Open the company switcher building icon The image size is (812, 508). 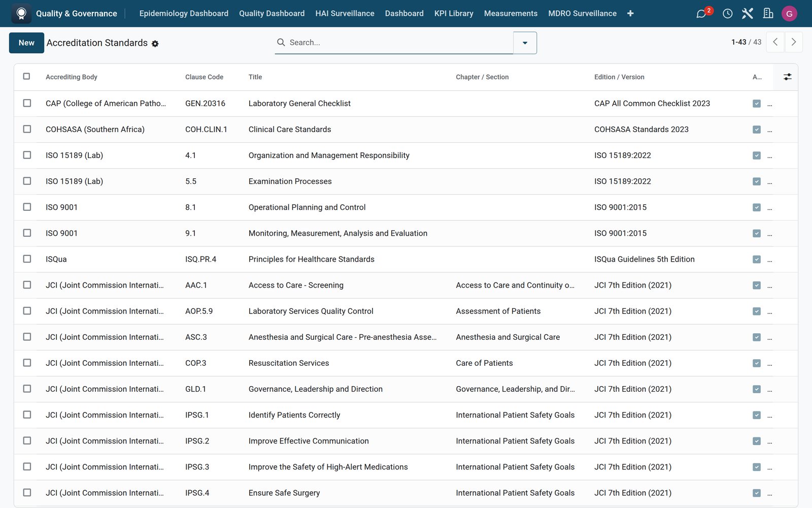pos(768,14)
